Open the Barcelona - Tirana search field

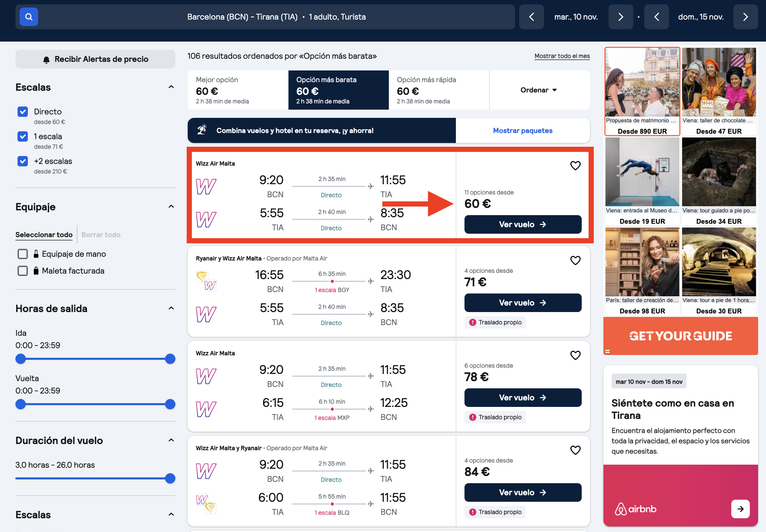(x=265, y=17)
